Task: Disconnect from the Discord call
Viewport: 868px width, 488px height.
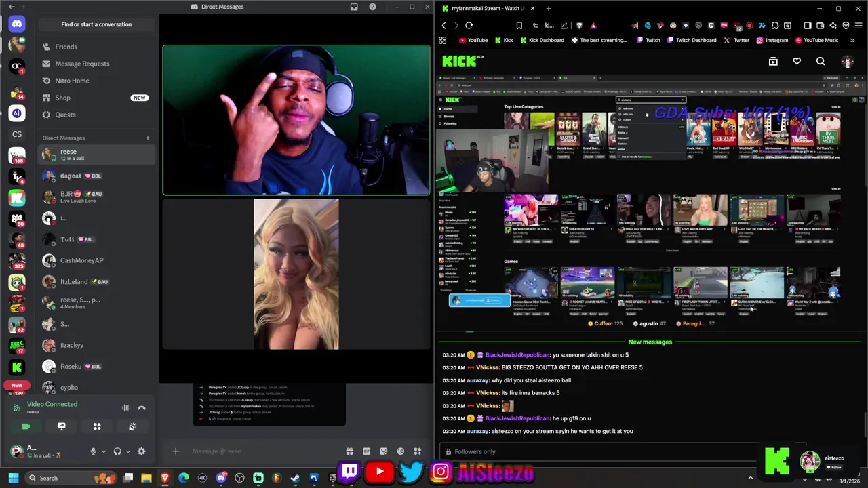Action: pos(141,408)
